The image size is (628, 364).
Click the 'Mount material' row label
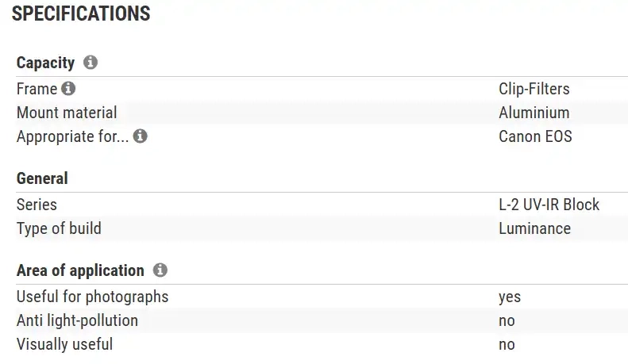(x=67, y=113)
